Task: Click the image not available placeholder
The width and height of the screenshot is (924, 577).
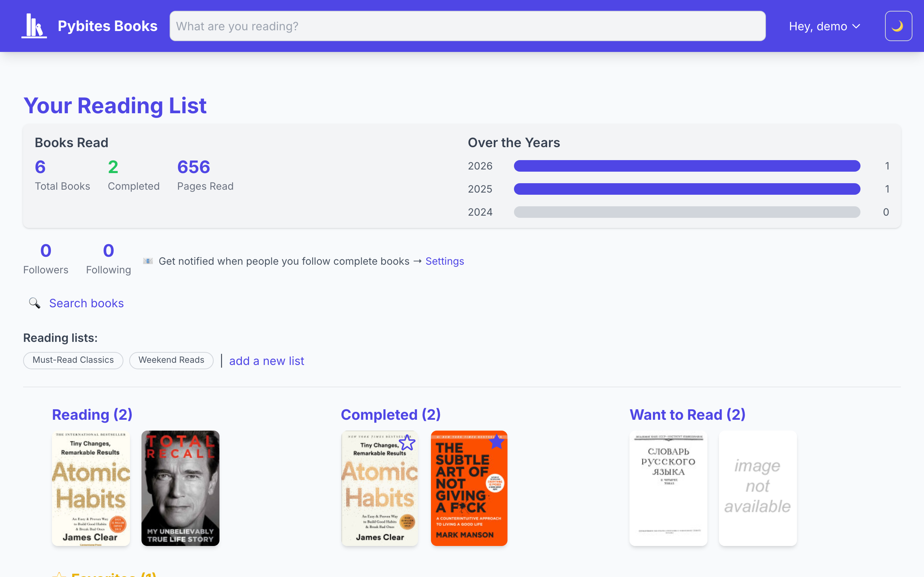Action: point(757,488)
